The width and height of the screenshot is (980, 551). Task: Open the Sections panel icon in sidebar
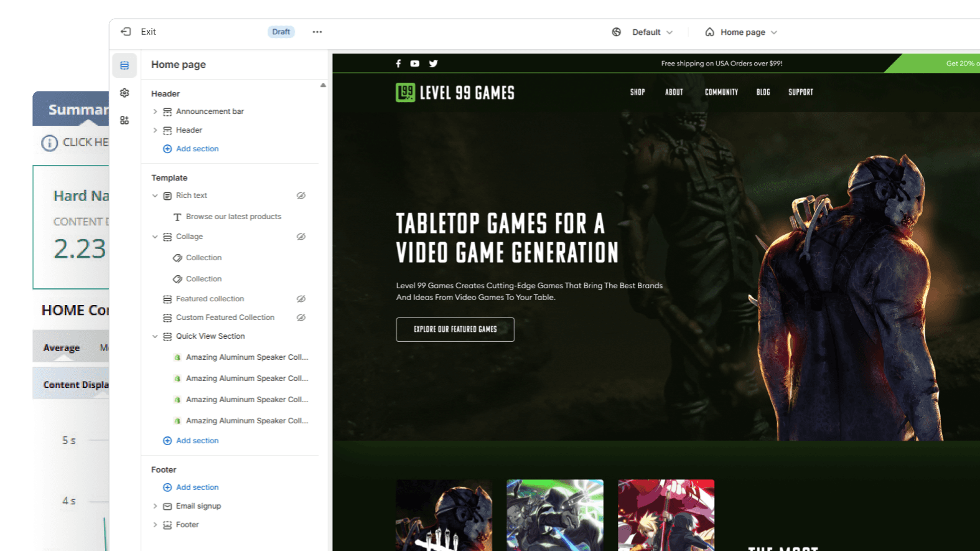point(124,65)
